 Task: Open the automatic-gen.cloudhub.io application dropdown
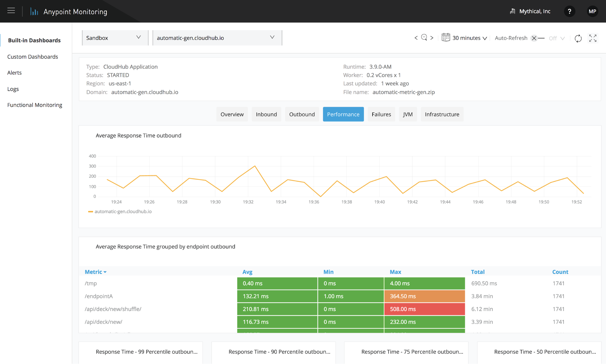[217, 38]
